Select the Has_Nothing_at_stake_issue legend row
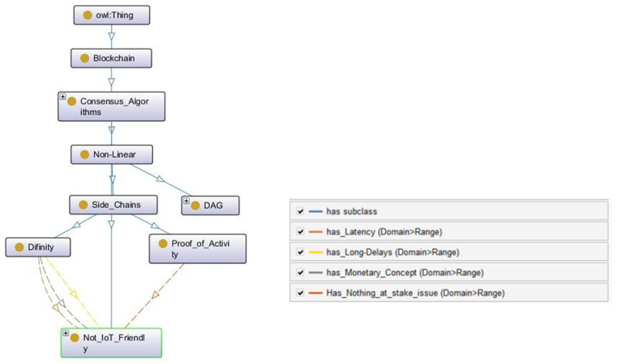This screenshot has width=617, height=364. coord(415,293)
